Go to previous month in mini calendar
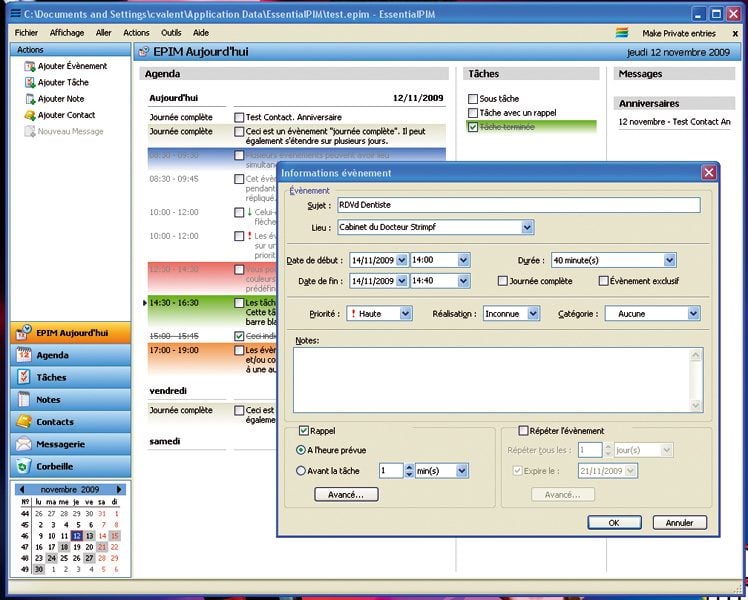Viewport: 748px width, 600px height. click(x=21, y=489)
